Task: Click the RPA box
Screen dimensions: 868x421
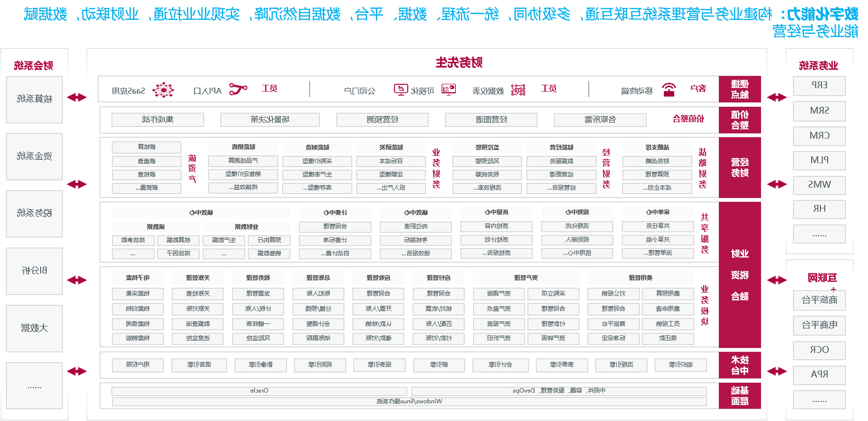Action: (x=819, y=375)
